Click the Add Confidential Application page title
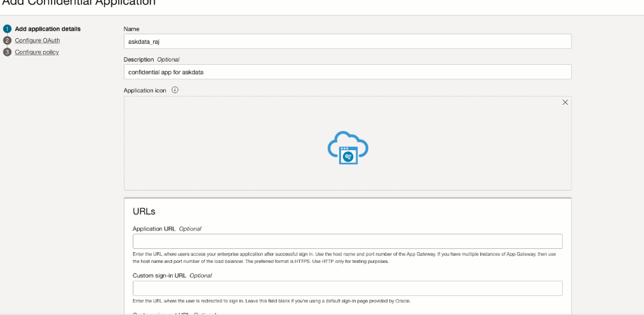Viewport: 644px width, 315px height. click(x=77, y=3)
